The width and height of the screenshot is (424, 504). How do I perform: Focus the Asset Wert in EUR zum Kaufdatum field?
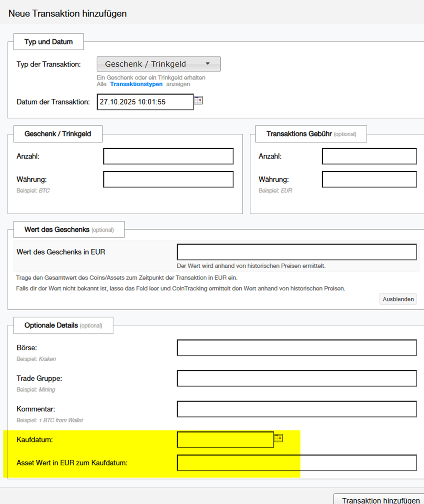[x=297, y=463]
